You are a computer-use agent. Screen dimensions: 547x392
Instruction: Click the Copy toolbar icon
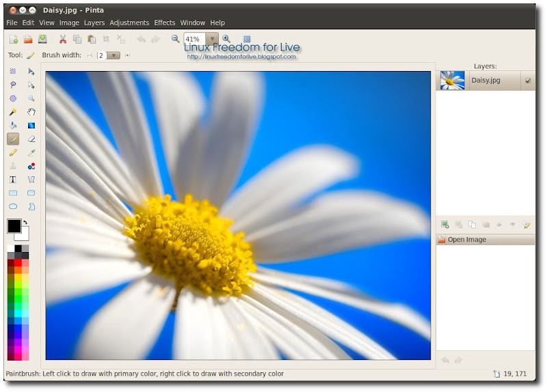click(x=77, y=39)
